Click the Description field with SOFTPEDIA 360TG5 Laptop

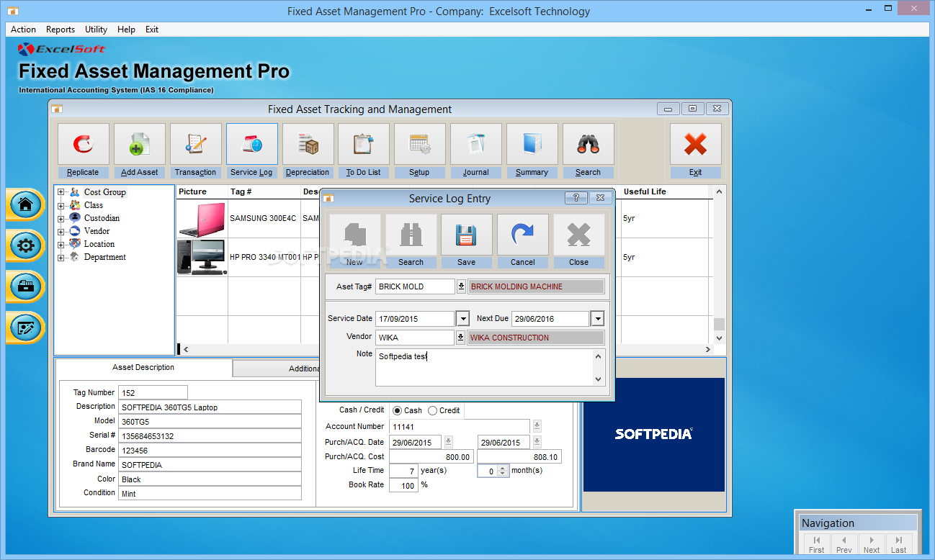pyautogui.click(x=210, y=407)
